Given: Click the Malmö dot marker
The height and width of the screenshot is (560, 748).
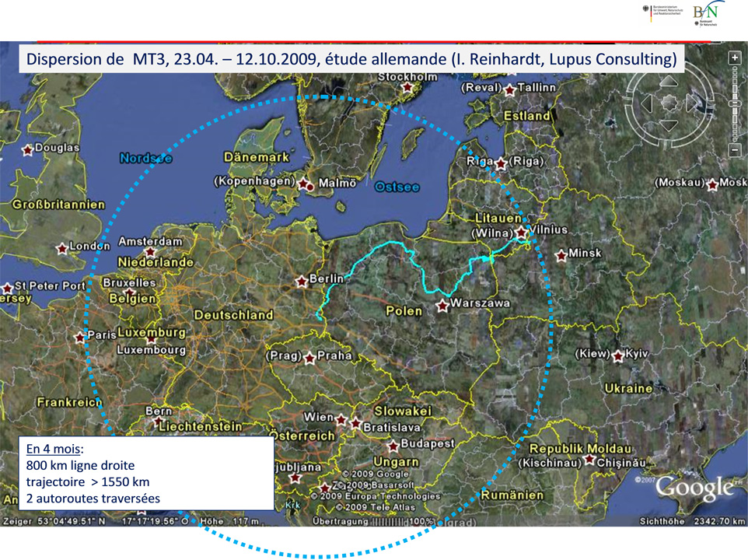Looking at the screenshot, I should pyautogui.click(x=310, y=187).
